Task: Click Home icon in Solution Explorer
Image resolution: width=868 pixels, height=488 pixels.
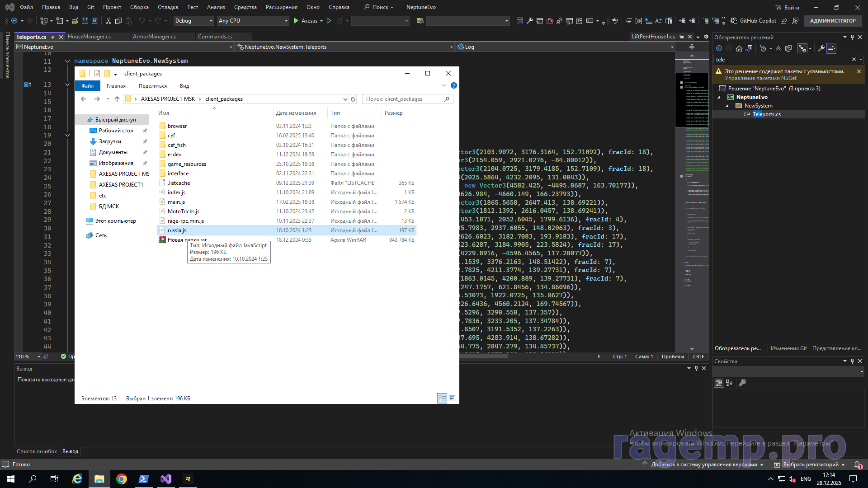Action: (739, 48)
